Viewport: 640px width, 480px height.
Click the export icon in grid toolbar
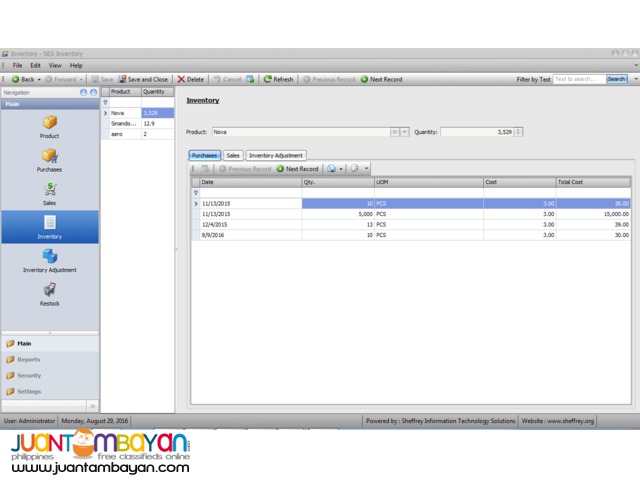click(x=331, y=169)
